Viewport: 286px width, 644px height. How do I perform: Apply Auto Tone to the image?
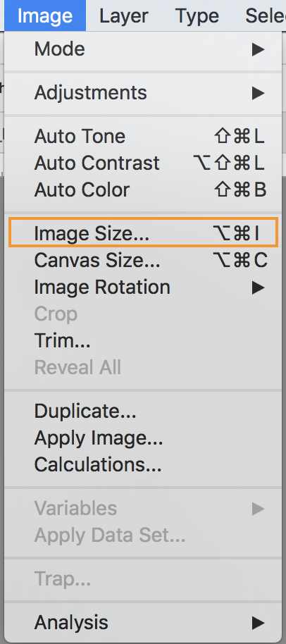143,137
